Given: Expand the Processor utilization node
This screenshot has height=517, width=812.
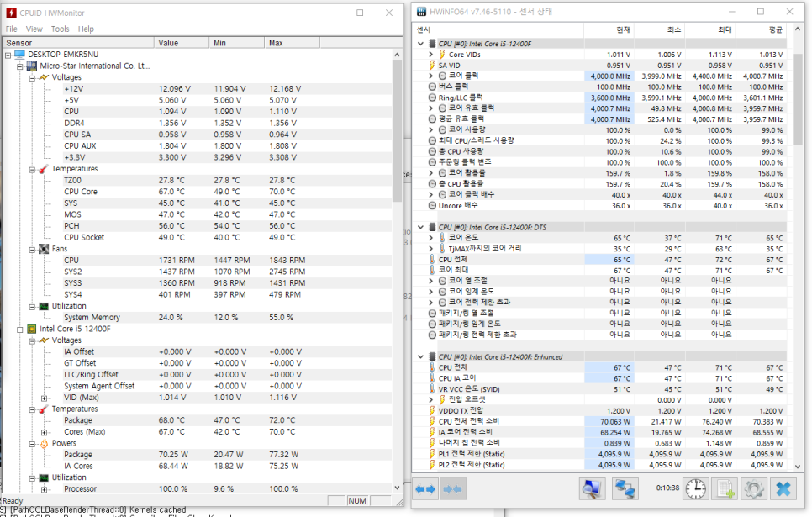Looking at the screenshot, I should [x=44, y=489].
